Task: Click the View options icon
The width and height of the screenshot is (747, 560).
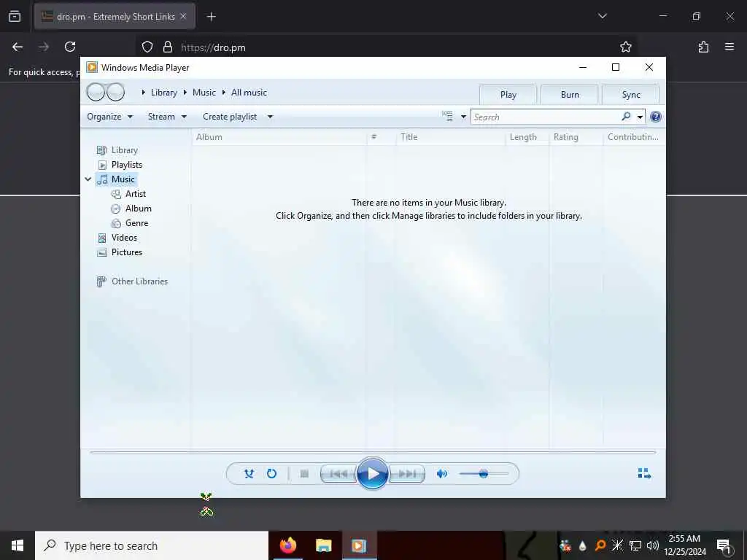Action: (447, 116)
